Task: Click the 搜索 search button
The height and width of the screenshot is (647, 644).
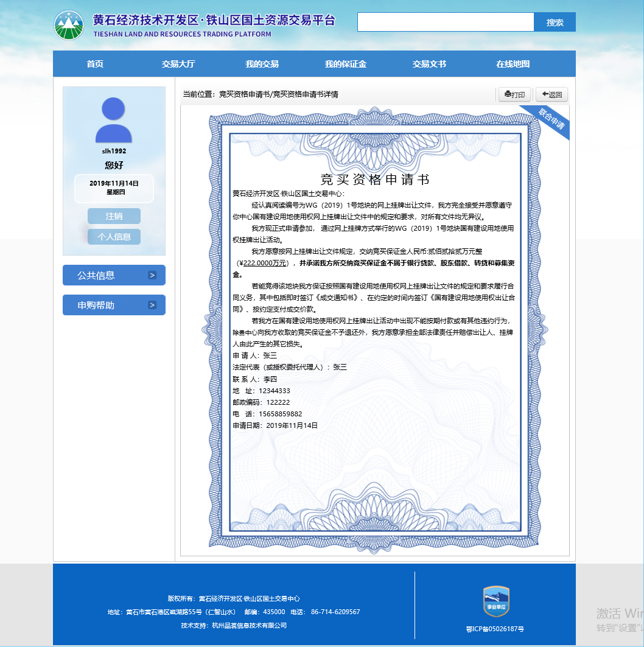Action: point(555,23)
